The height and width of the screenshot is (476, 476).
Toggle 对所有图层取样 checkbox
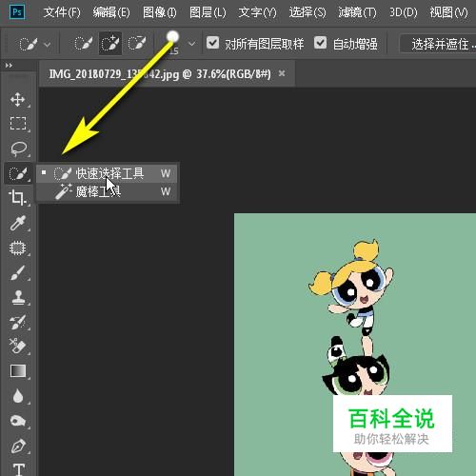(212, 43)
